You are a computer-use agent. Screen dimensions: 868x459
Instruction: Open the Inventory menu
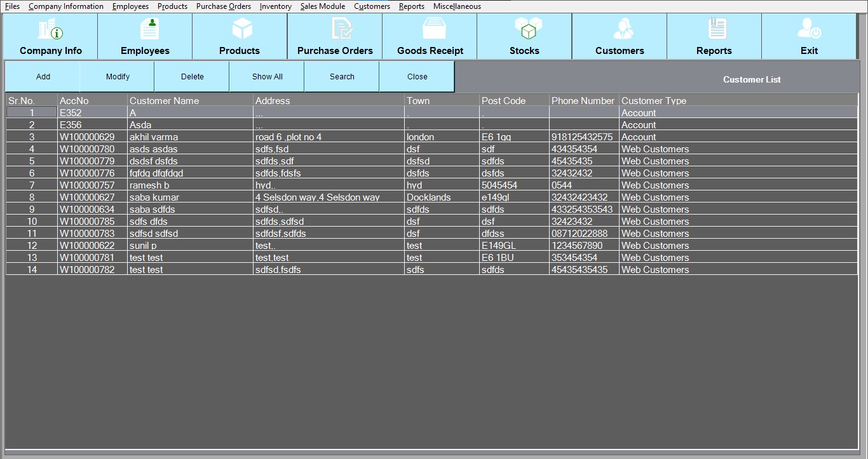click(276, 6)
